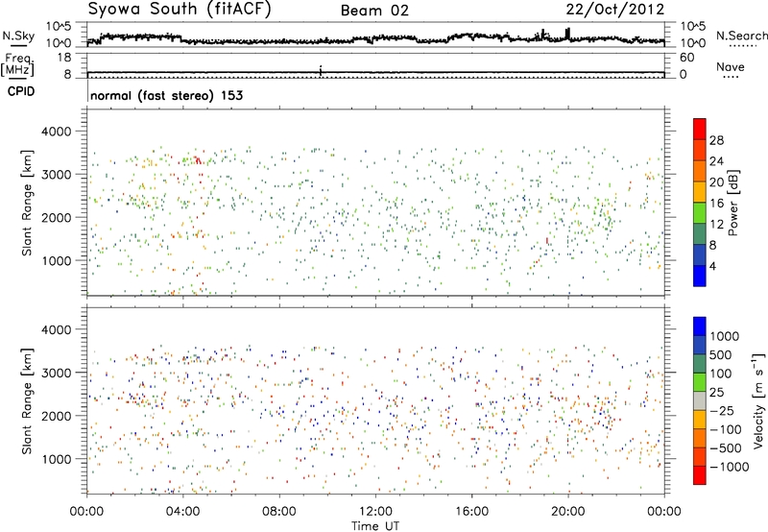Click the 'Time UT' axis label
The height and width of the screenshot is (532, 768).
click(375, 526)
